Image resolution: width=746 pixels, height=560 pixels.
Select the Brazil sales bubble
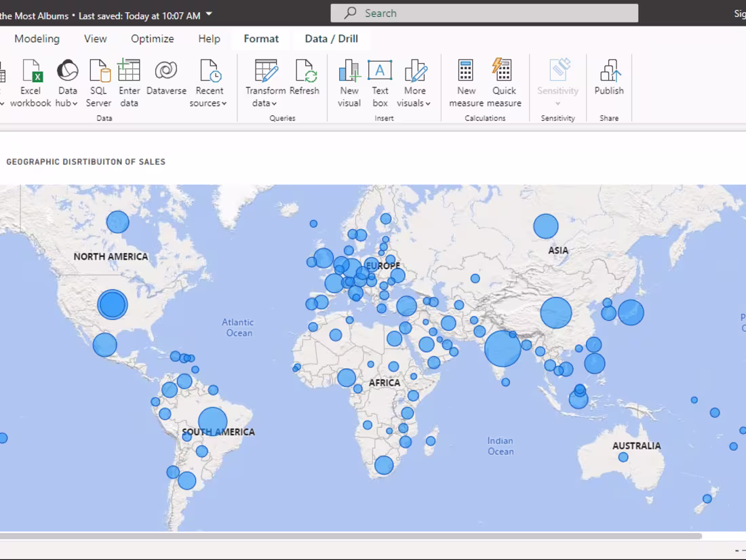[x=212, y=421]
